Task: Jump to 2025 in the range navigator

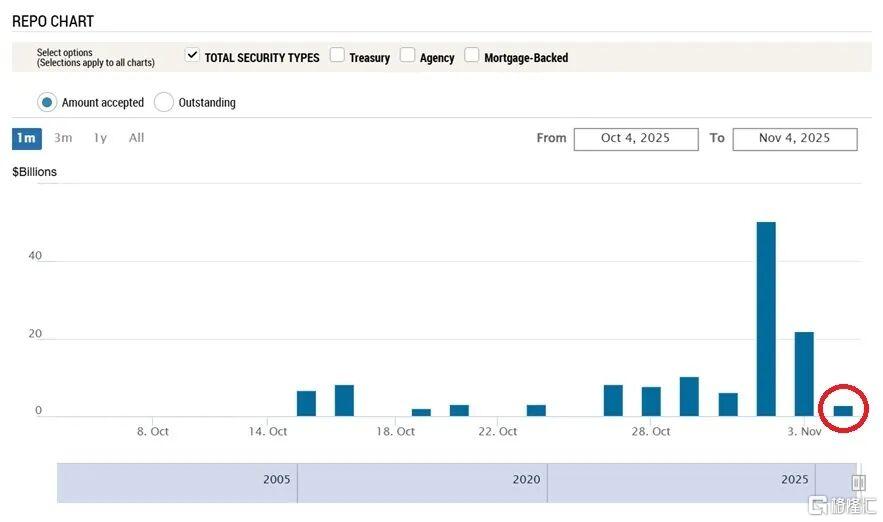Action: [x=794, y=480]
